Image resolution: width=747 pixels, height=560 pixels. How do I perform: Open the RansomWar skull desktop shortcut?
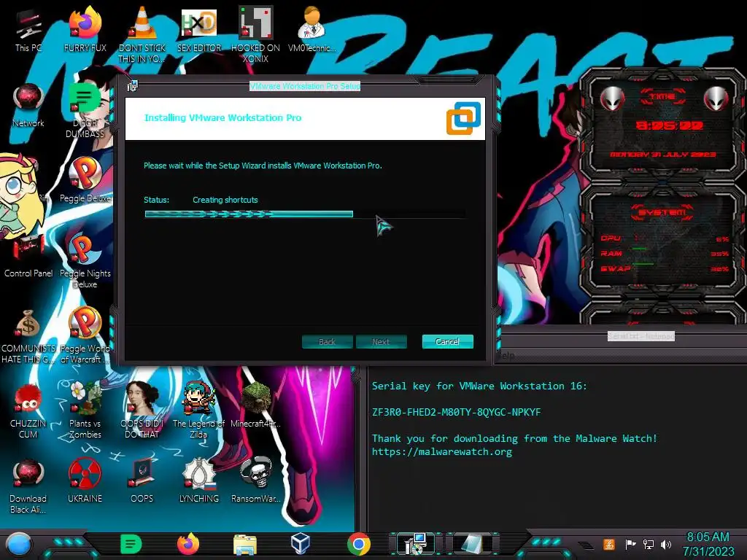pos(255,481)
